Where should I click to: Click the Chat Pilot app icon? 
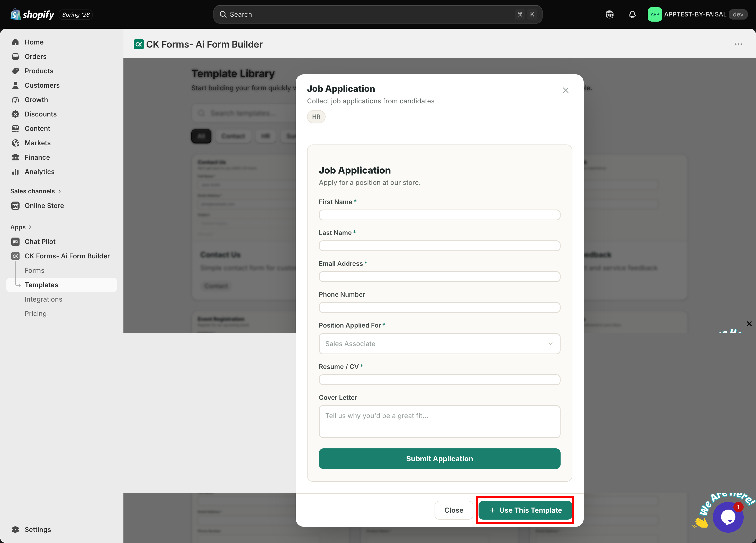click(15, 241)
